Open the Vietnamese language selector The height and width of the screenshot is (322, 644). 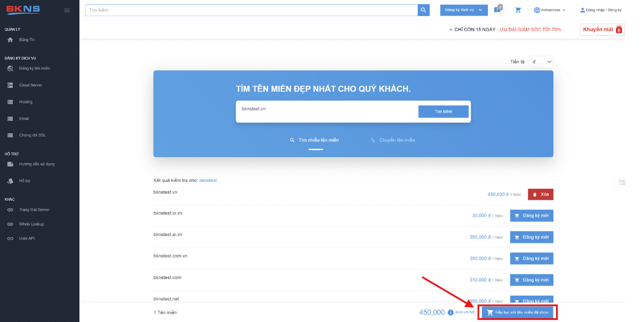tap(550, 10)
